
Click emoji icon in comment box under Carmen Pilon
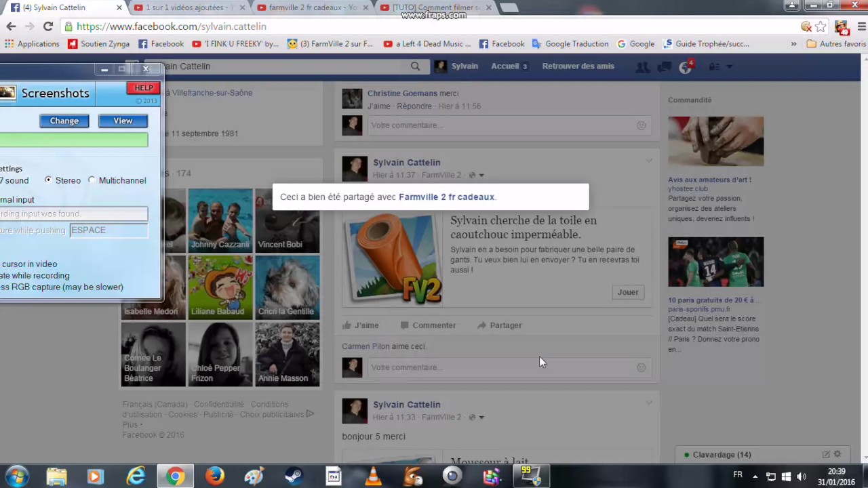coord(641,367)
